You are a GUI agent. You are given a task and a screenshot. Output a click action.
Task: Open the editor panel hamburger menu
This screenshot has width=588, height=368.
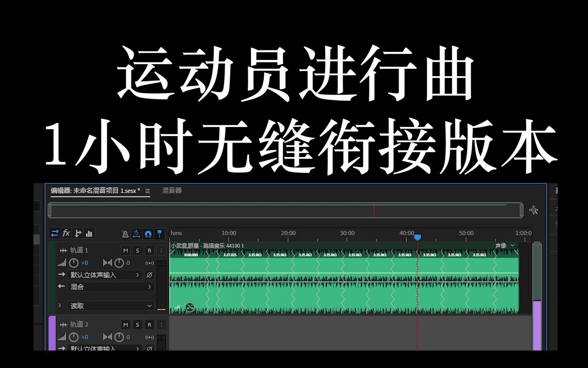[148, 191]
